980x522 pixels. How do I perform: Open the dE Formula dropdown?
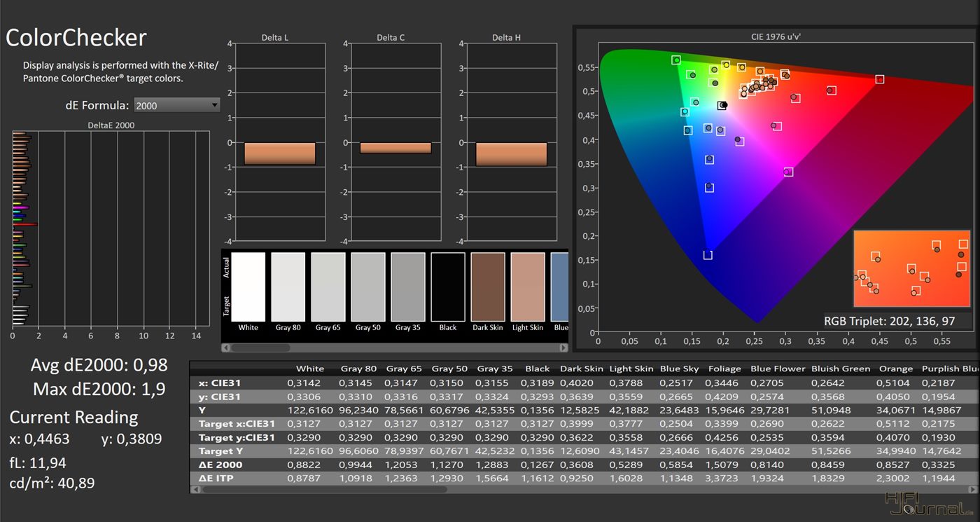pyautogui.click(x=176, y=106)
